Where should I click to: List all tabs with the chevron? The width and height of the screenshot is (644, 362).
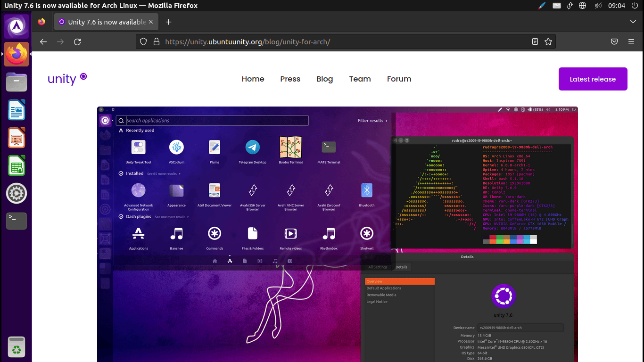[x=633, y=22]
